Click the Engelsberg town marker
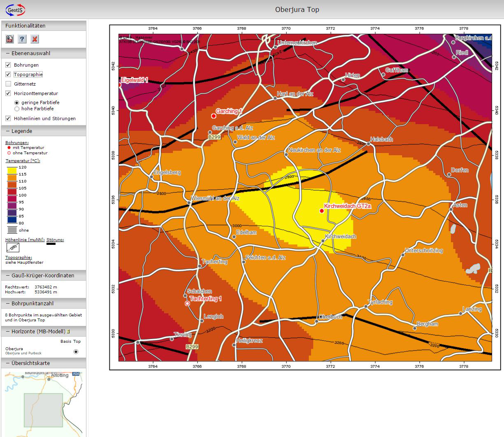This screenshot has height=437, width=504. [151, 177]
